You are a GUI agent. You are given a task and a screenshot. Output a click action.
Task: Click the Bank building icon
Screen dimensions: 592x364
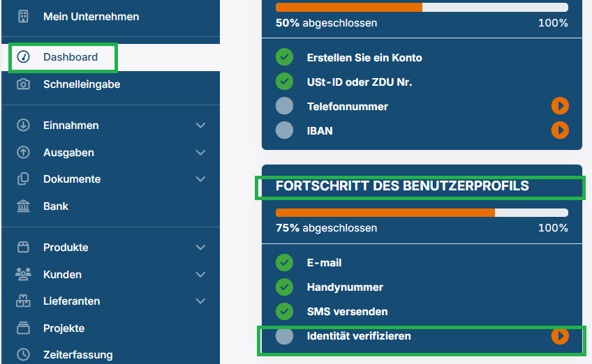23,206
